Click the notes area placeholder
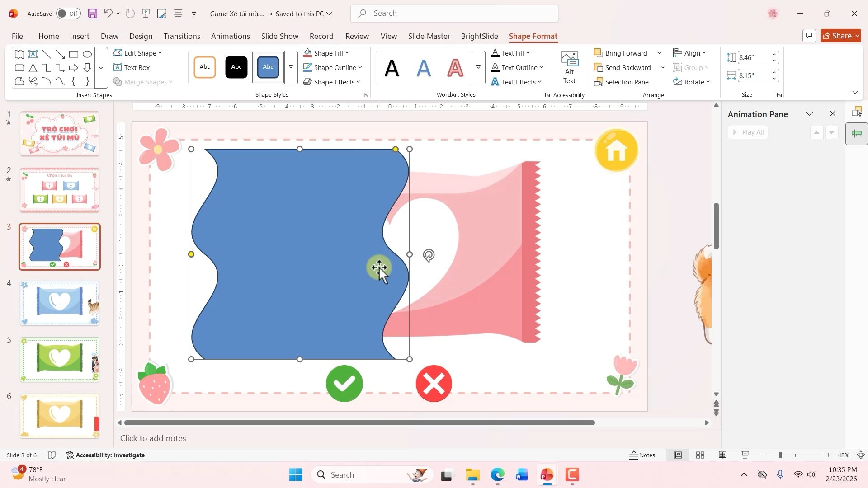Image resolution: width=868 pixels, height=488 pixels. click(x=153, y=438)
